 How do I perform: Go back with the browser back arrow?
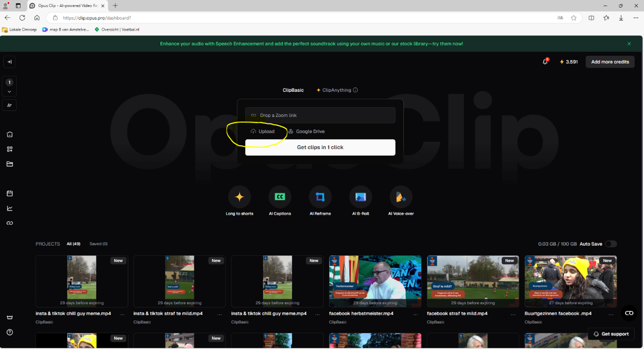point(7,18)
